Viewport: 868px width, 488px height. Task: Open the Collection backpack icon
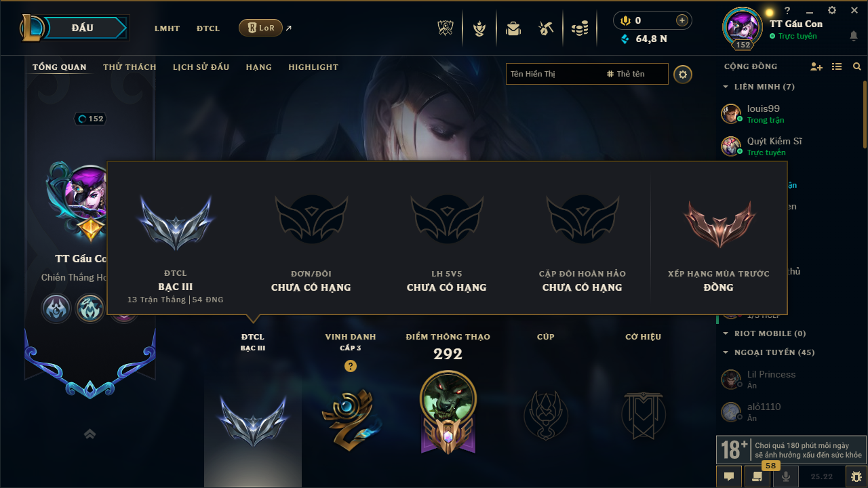pos(513,28)
